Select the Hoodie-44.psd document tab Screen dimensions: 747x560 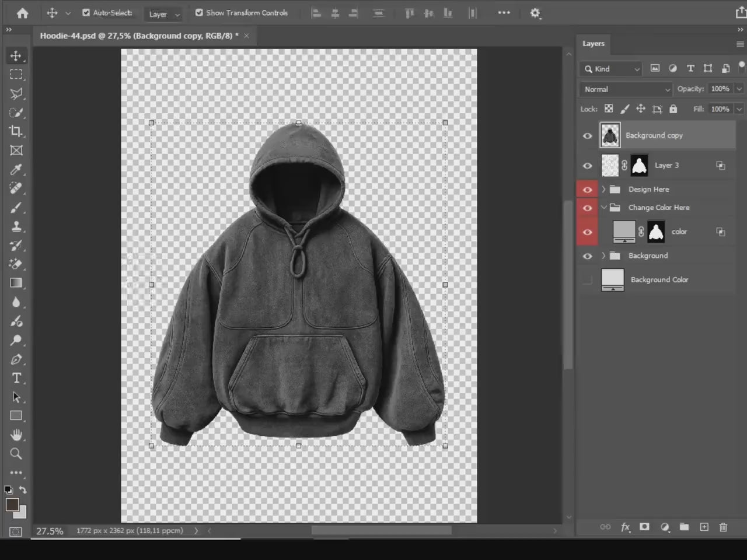(140, 36)
